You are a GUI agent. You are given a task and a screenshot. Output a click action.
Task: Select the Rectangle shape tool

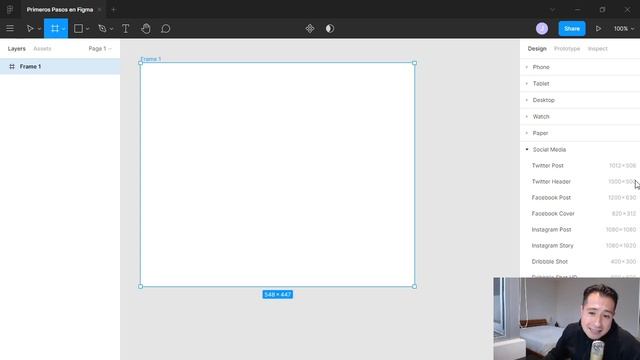tap(78, 29)
